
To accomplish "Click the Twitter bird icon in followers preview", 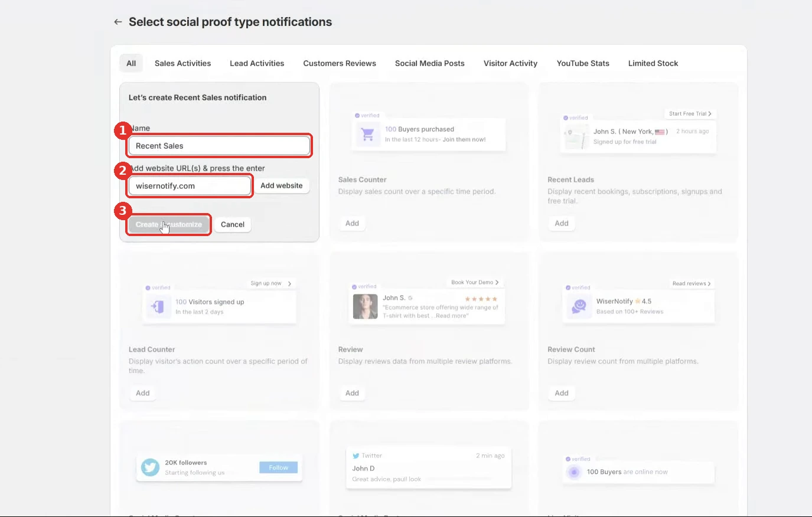I will coord(150,467).
